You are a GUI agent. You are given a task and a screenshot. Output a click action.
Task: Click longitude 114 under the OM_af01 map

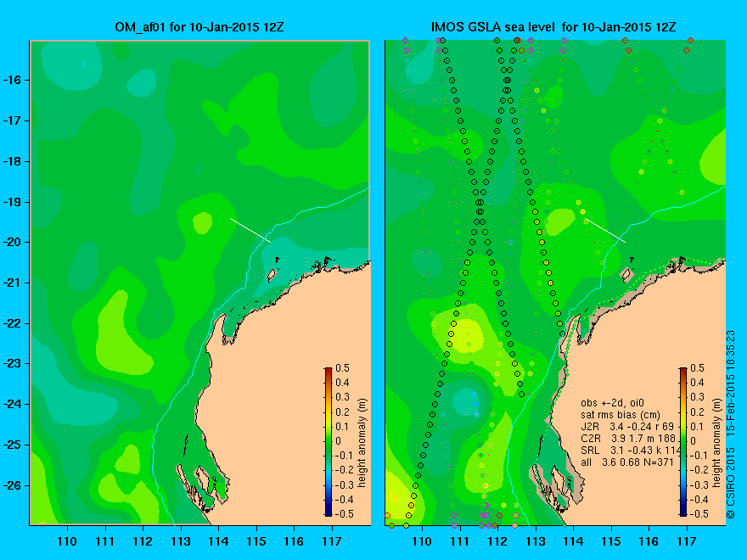click(x=218, y=541)
